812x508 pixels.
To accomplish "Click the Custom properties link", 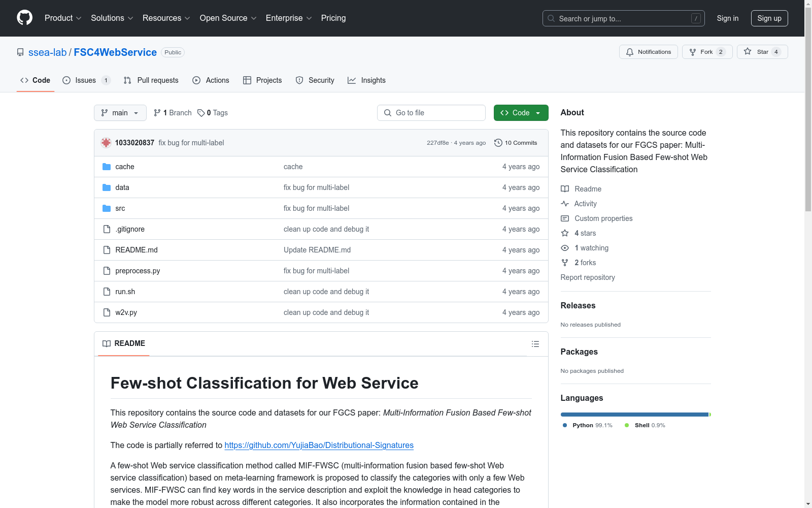I will (603, 218).
